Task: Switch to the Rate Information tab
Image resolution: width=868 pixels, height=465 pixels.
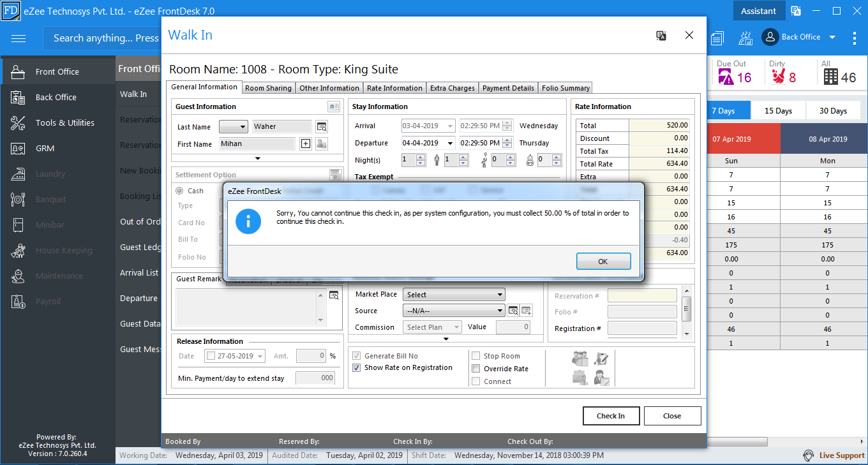Action: tap(394, 88)
